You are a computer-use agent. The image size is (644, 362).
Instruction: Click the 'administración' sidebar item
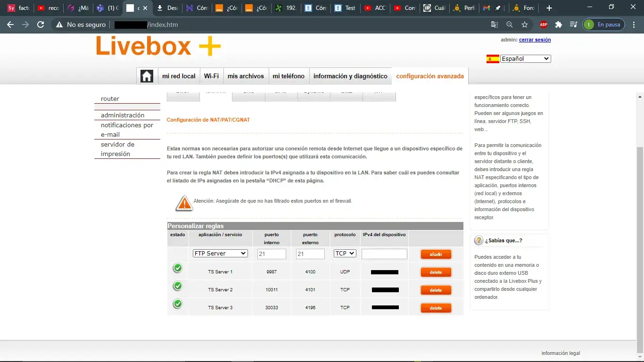[123, 115]
